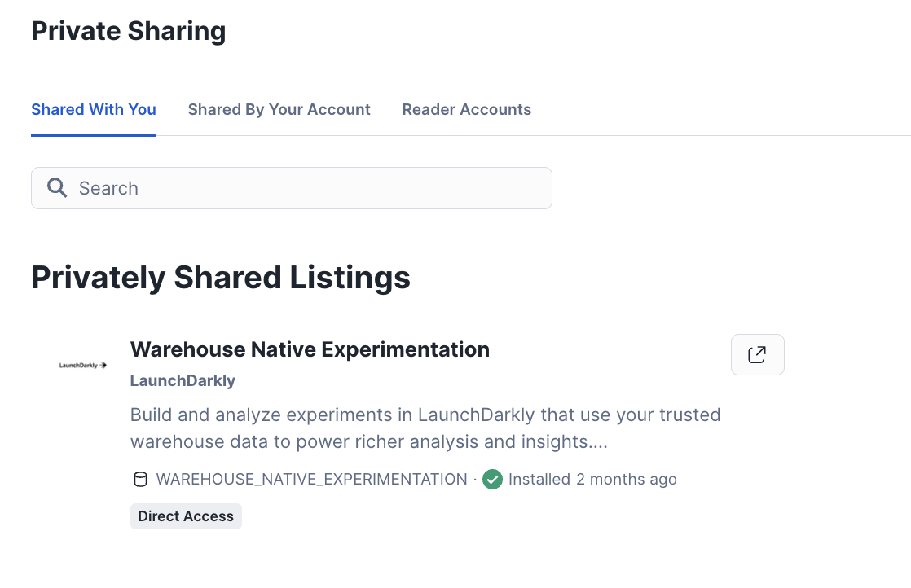Open the Reader Accounts tab
This screenshot has width=911, height=588.
(x=466, y=109)
